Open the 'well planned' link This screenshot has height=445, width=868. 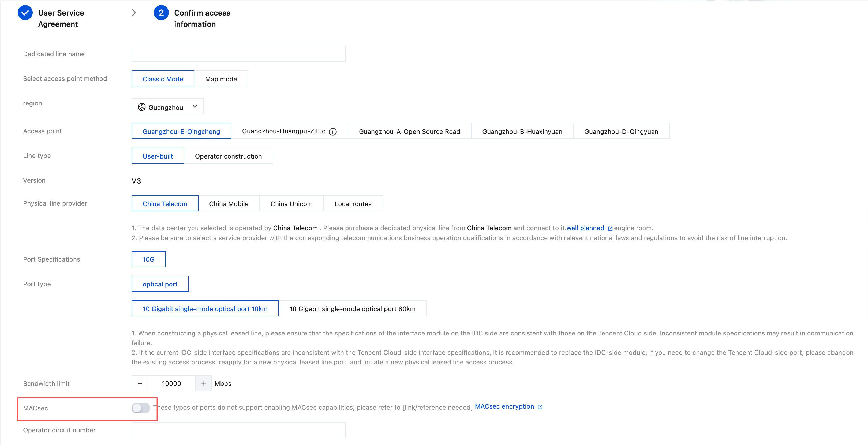coord(585,228)
